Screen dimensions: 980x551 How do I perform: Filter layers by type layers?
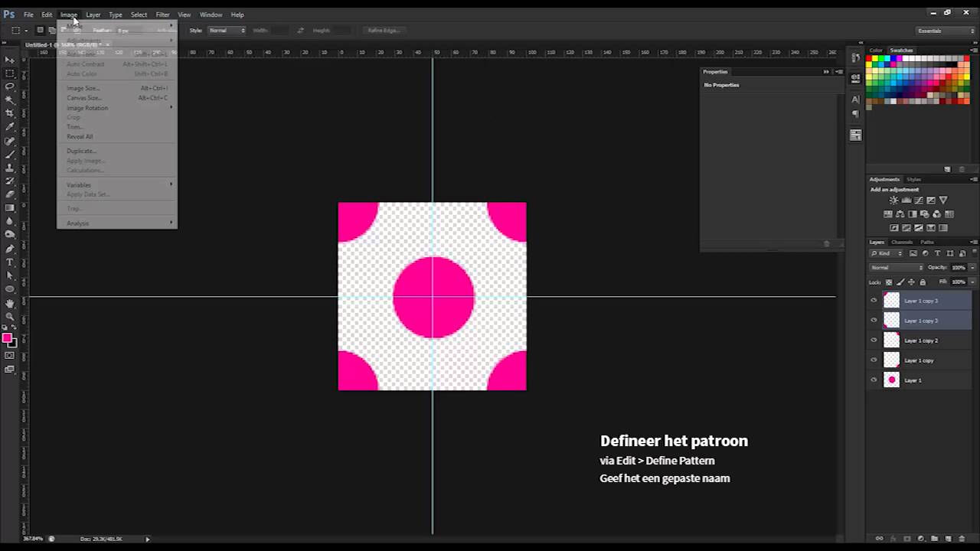click(938, 253)
